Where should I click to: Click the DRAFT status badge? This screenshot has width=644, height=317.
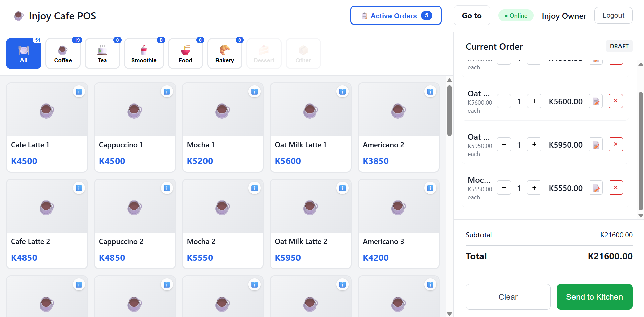coord(619,46)
